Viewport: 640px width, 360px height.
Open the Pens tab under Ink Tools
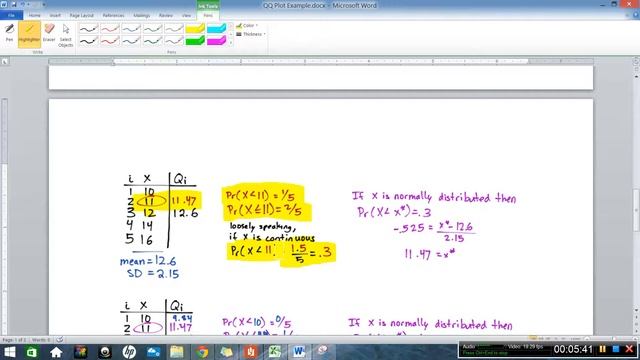tap(208, 16)
